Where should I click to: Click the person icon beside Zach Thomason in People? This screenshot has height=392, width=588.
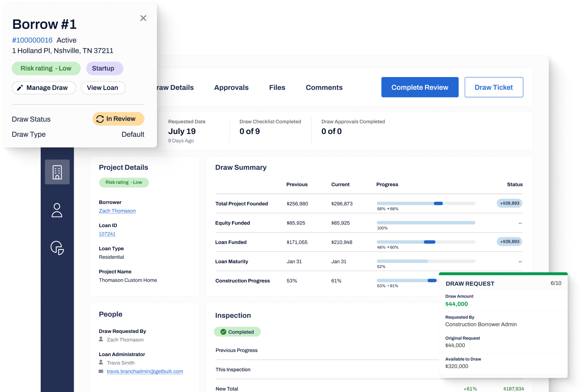point(101,340)
